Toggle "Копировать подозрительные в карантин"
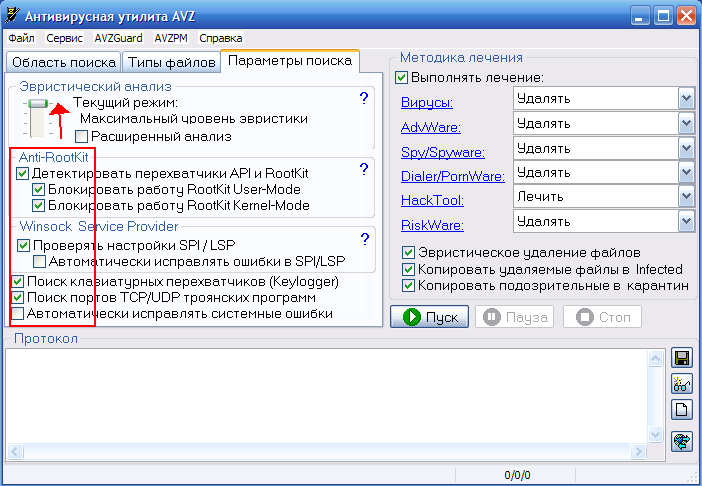Viewport: 702px width, 486px height. click(408, 286)
